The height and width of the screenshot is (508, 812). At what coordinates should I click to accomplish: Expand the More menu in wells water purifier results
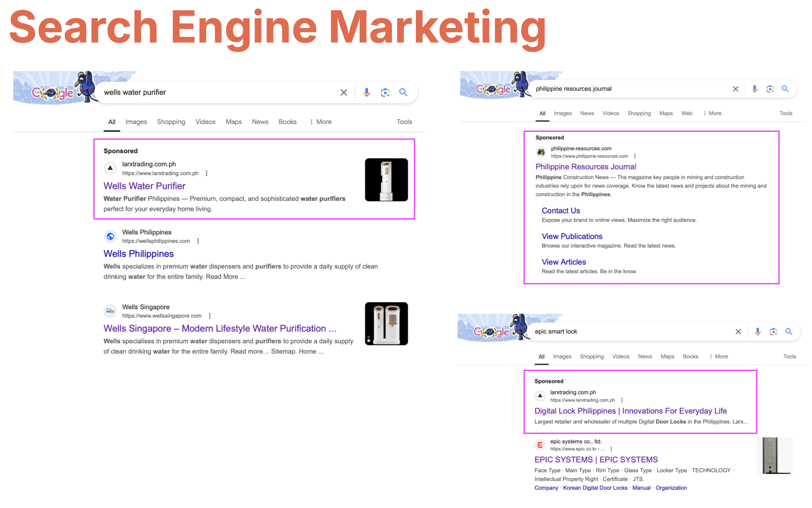tap(321, 122)
